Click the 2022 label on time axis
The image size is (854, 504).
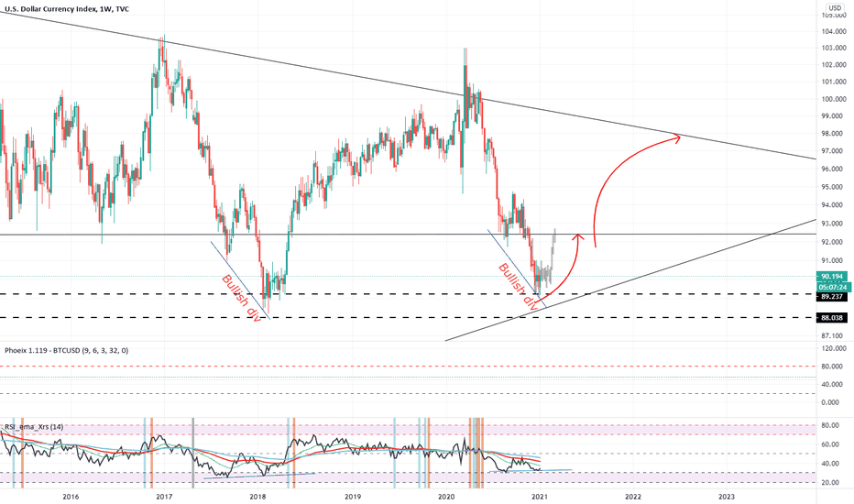pyautogui.click(x=633, y=497)
